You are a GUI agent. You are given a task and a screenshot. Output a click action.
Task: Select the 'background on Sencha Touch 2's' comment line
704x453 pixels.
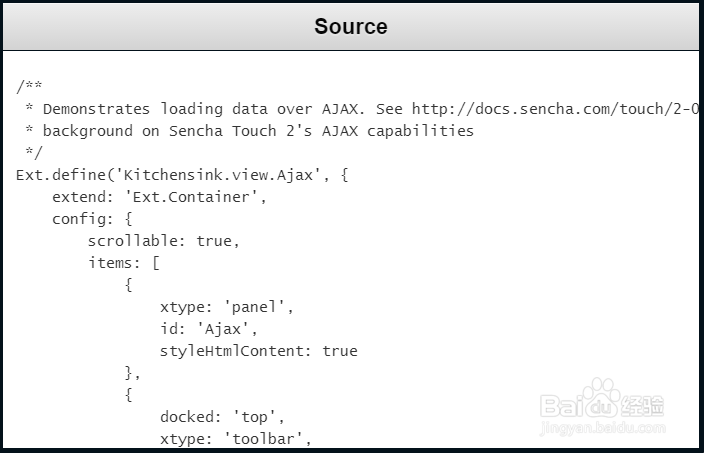[257, 131]
